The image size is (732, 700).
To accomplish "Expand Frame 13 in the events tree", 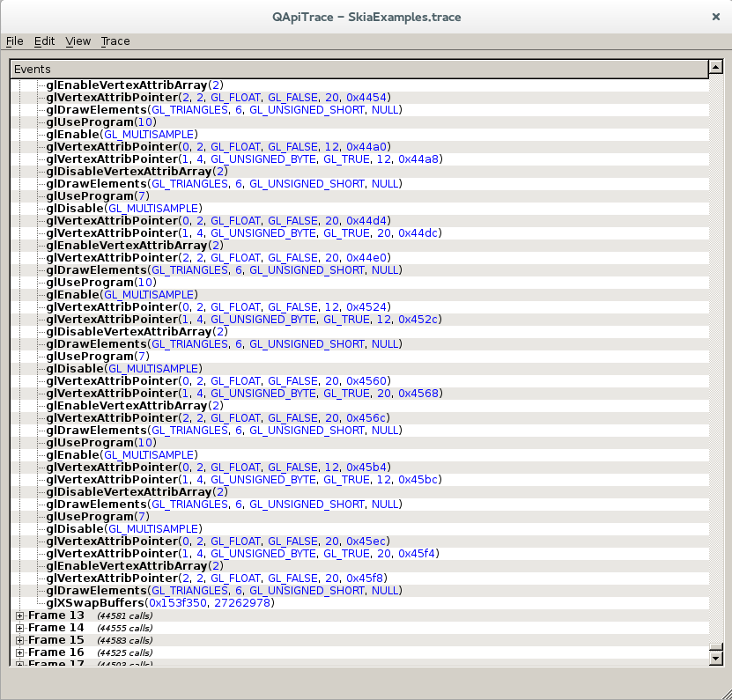I will [19, 615].
